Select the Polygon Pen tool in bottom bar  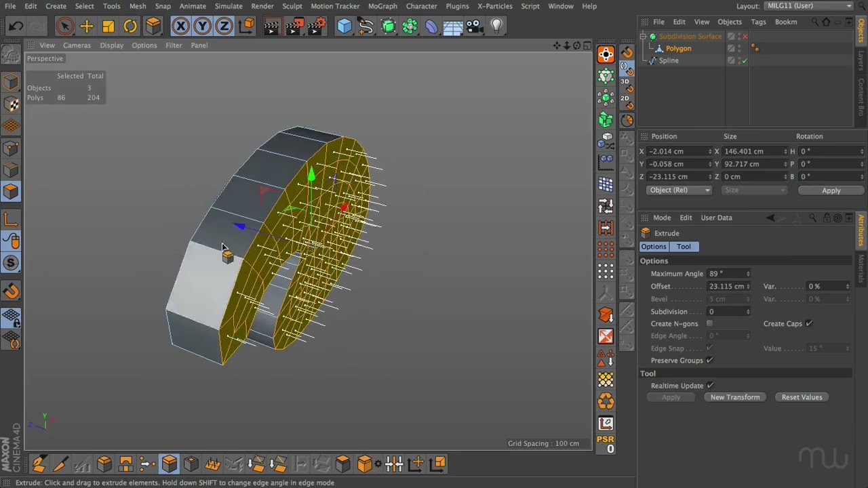(39, 464)
